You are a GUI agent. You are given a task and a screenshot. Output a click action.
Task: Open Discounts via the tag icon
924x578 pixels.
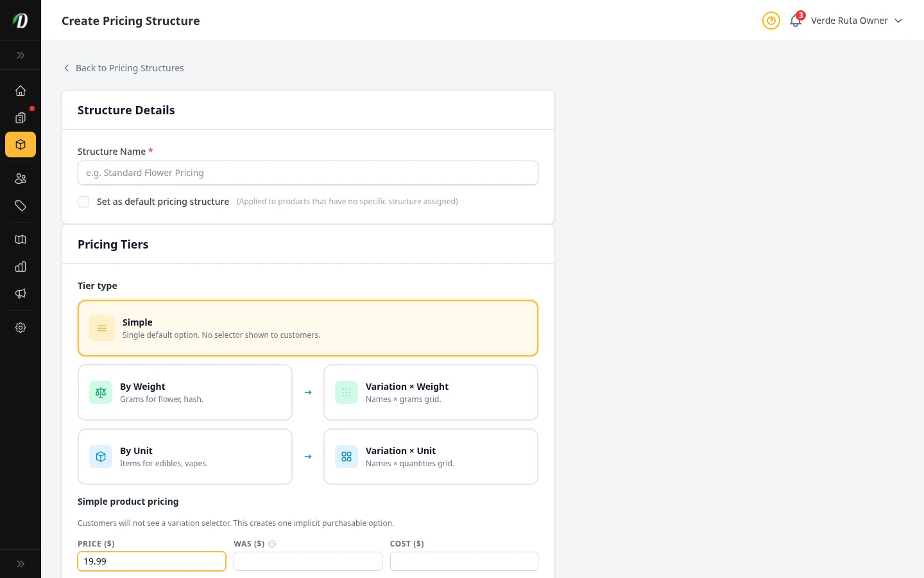pos(21,206)
